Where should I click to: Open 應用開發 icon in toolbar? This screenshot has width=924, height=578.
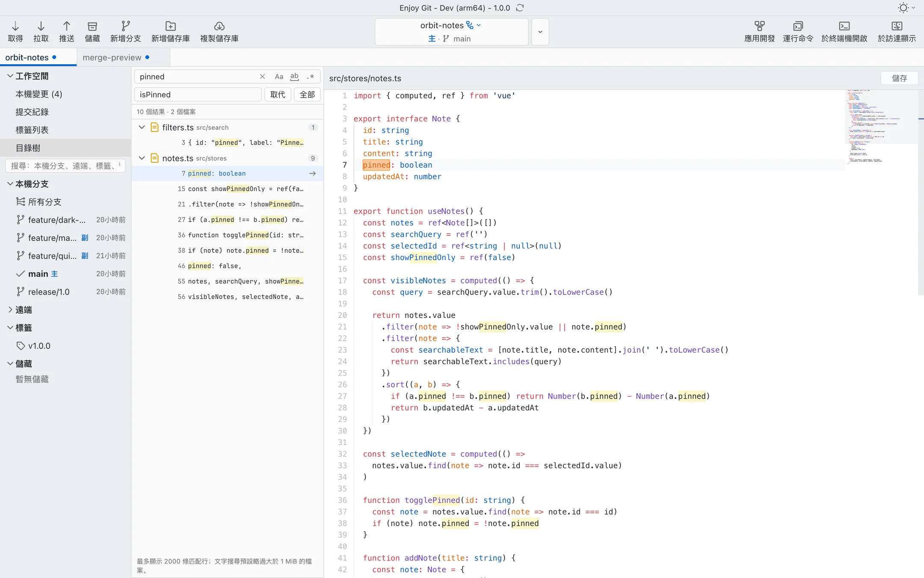click(x=759, y=26)
